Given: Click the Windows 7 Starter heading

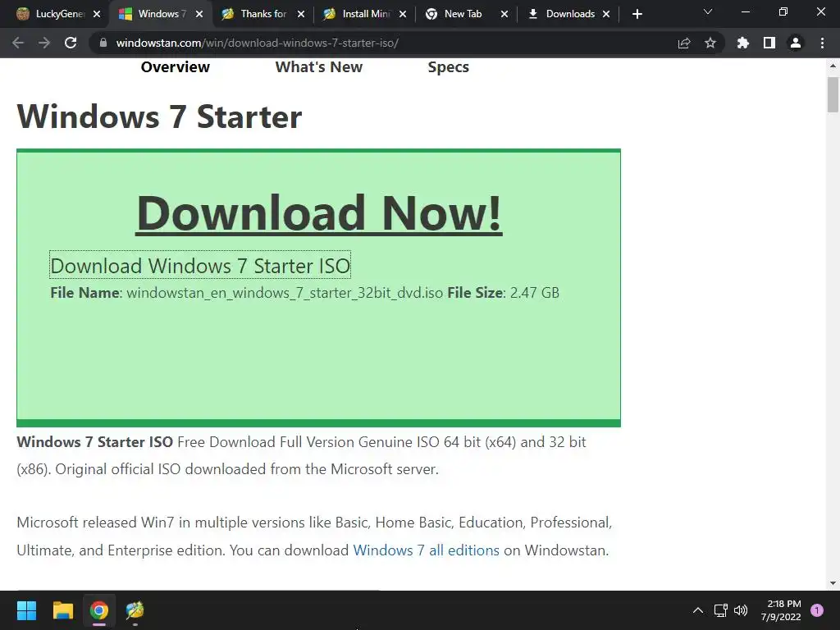Looking at the screenshot, I should (x=160, y=116).
